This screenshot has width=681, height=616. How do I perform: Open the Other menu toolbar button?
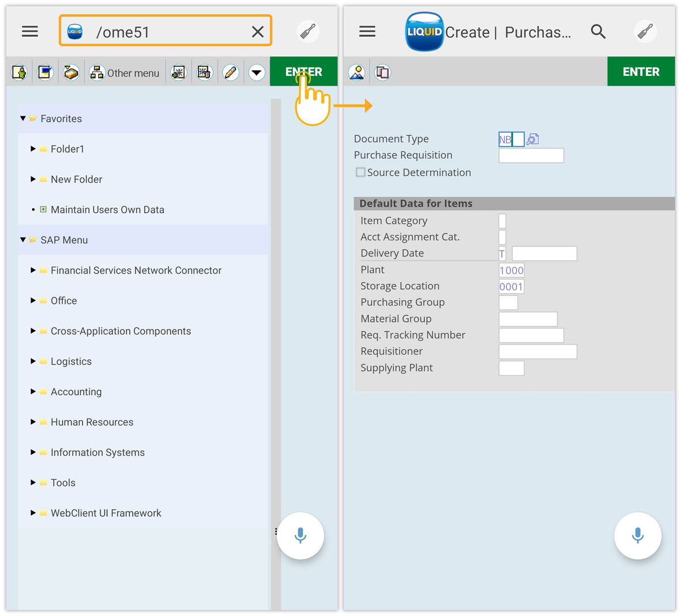[124, 73]
